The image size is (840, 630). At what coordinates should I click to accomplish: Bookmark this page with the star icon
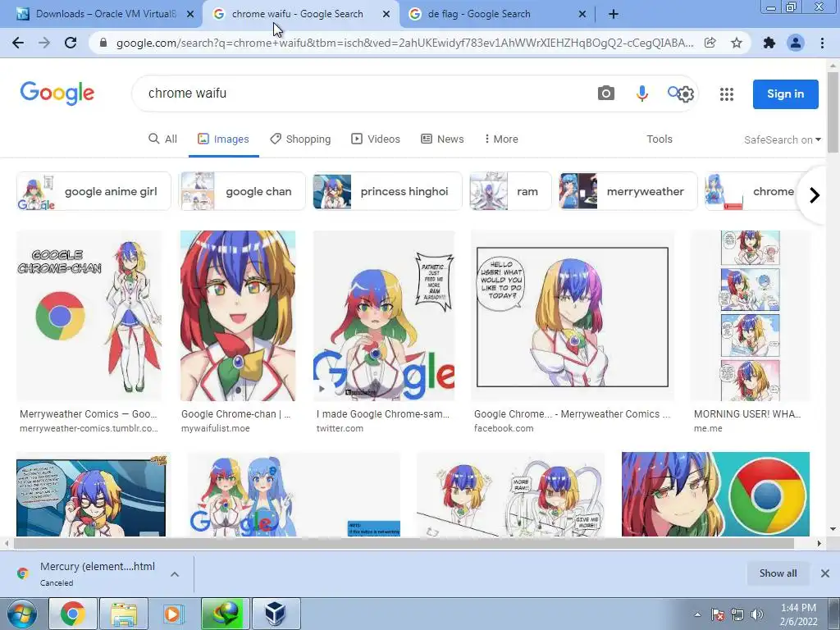pyautogui.click(x=737, y=43)
